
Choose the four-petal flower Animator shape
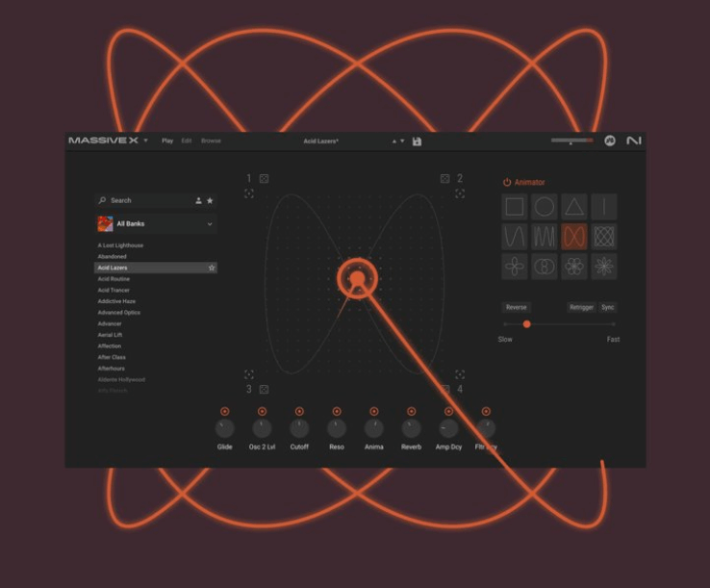pos(515,267)
